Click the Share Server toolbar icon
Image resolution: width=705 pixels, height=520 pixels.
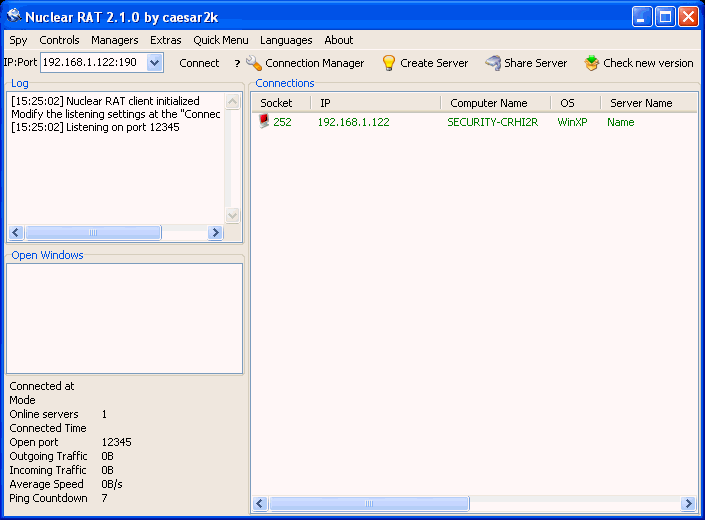(x=493, y=63)
